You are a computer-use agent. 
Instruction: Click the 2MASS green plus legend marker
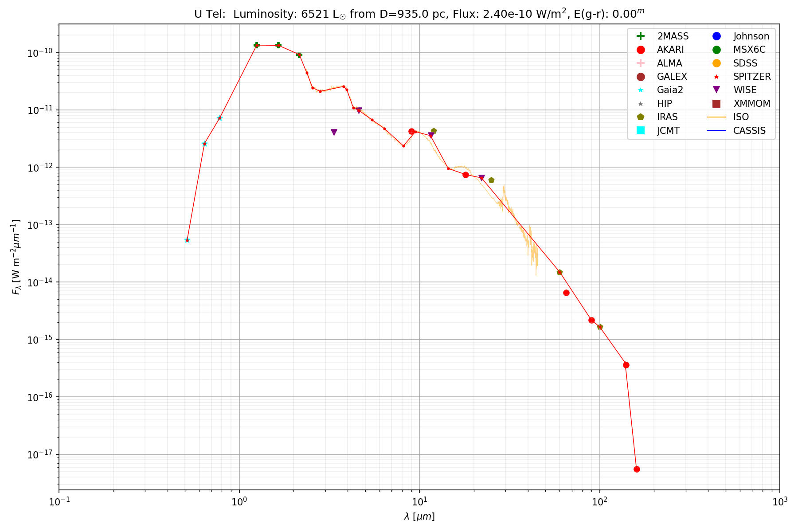pos(640,36)
